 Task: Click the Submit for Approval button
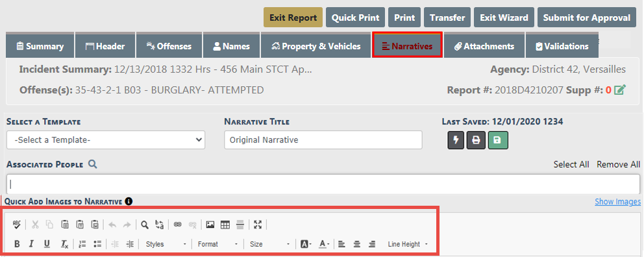586,18
